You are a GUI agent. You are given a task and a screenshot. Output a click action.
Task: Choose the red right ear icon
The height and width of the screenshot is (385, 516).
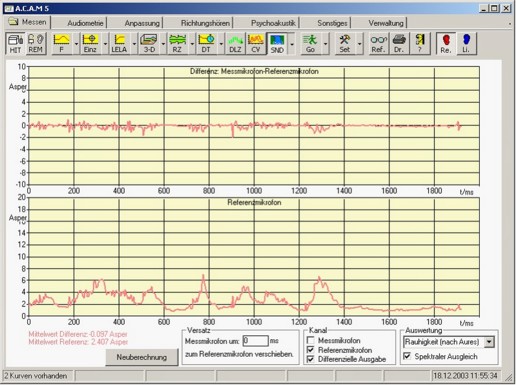(446, 44)
